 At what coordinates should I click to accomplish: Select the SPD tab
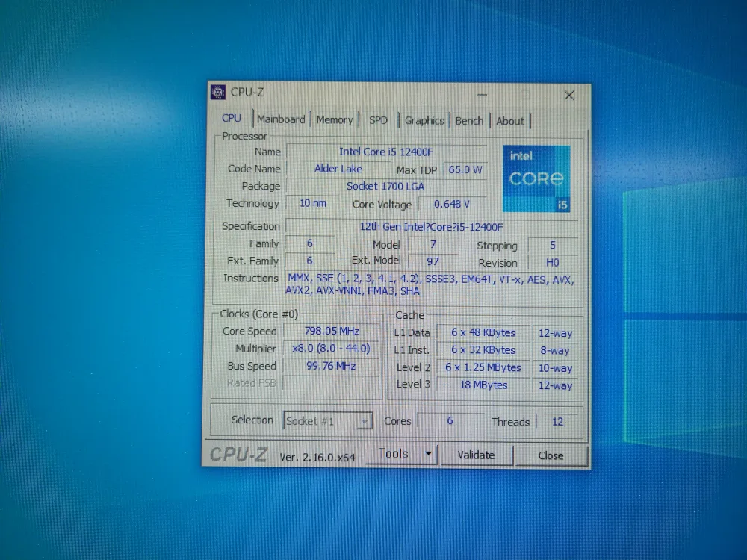(x=378, y=120)
